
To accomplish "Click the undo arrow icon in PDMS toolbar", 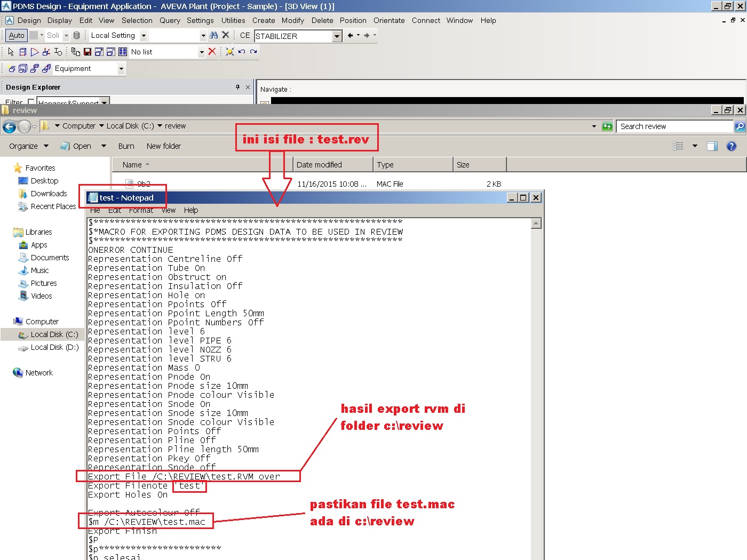I will [x=242, y=52].
